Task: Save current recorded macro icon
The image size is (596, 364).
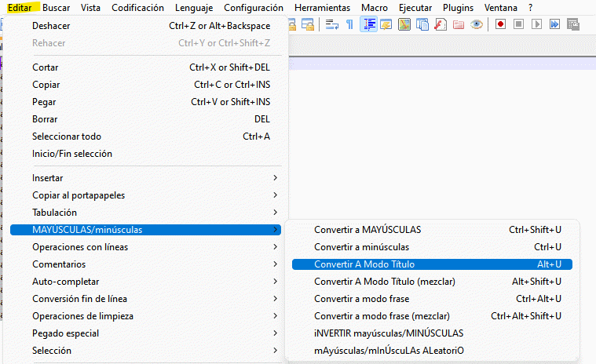Action: click(x=572, y=24)
